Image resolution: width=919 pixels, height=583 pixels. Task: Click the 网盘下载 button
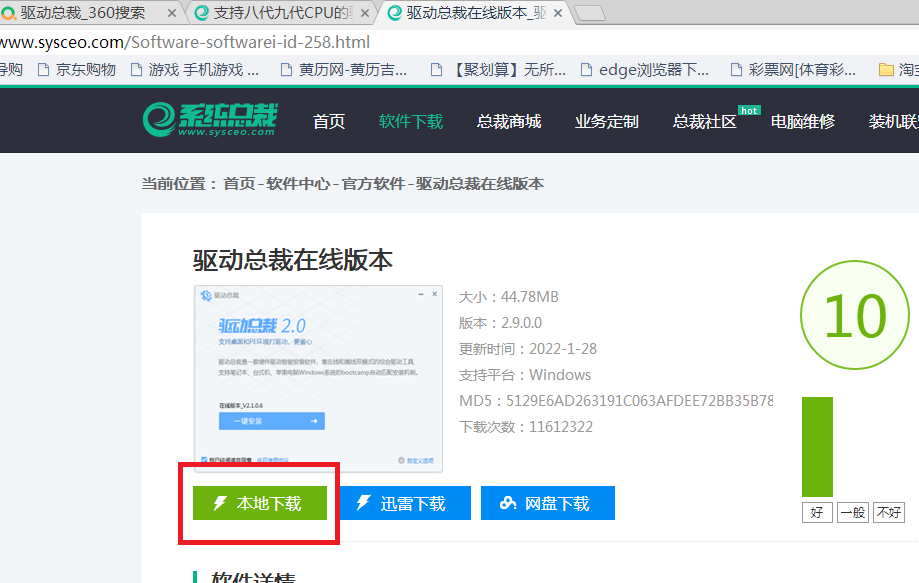[x=548, y=503]
